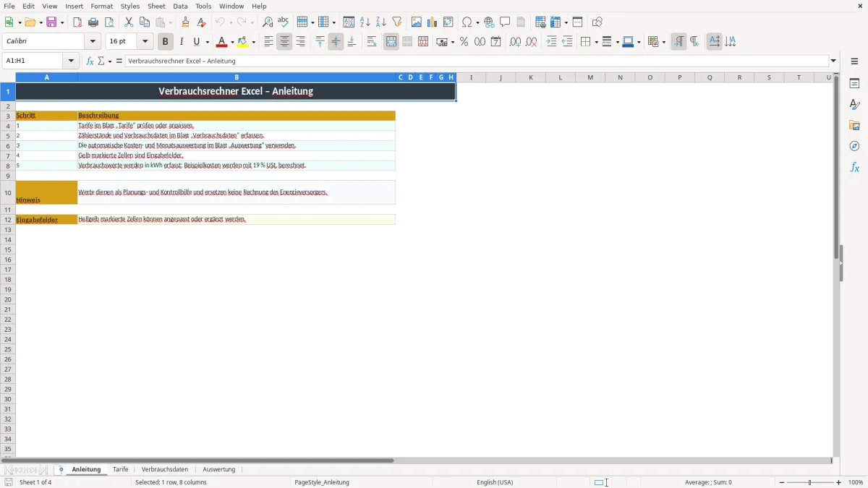Screen dimensions: 868x488
Task: Switch to the Auswertung sheet tab
Action: 219,469
